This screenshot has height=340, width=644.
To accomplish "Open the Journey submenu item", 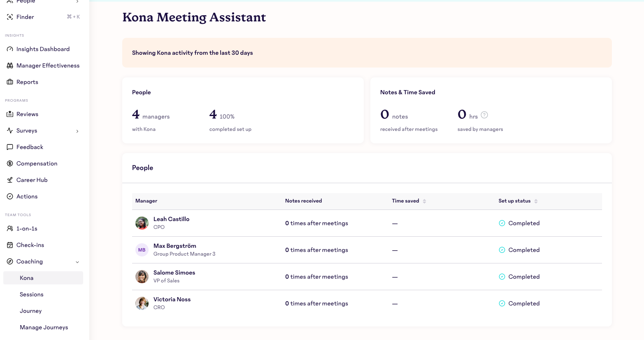I will coord(31,311).
